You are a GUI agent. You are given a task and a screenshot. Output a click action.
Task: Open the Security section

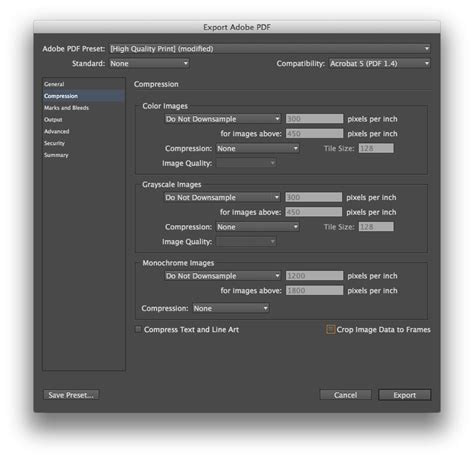(54, 143)
